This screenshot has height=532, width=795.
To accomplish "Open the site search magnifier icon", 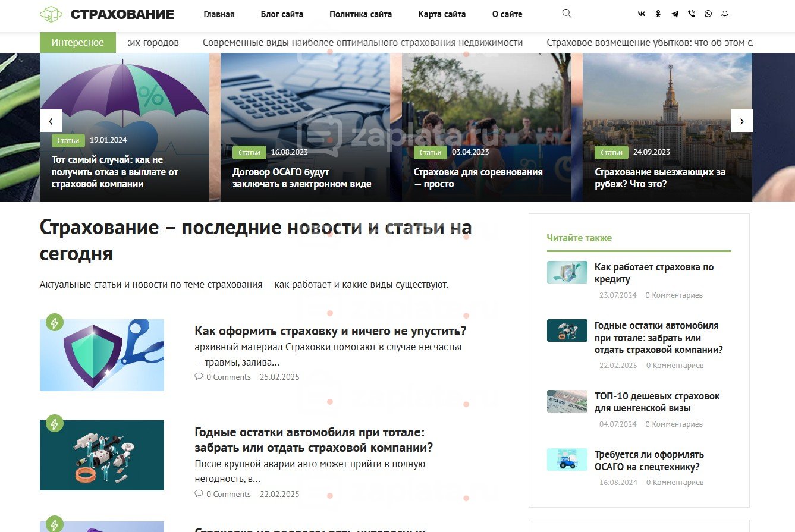I will pos(567,14).
